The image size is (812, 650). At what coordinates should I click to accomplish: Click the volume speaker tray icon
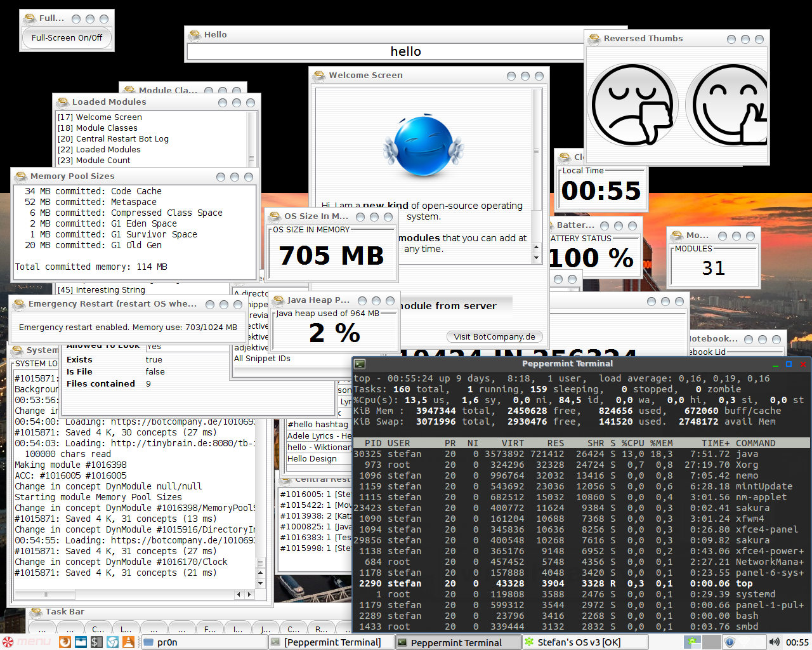pyautogui.click(x=774, y=642)
